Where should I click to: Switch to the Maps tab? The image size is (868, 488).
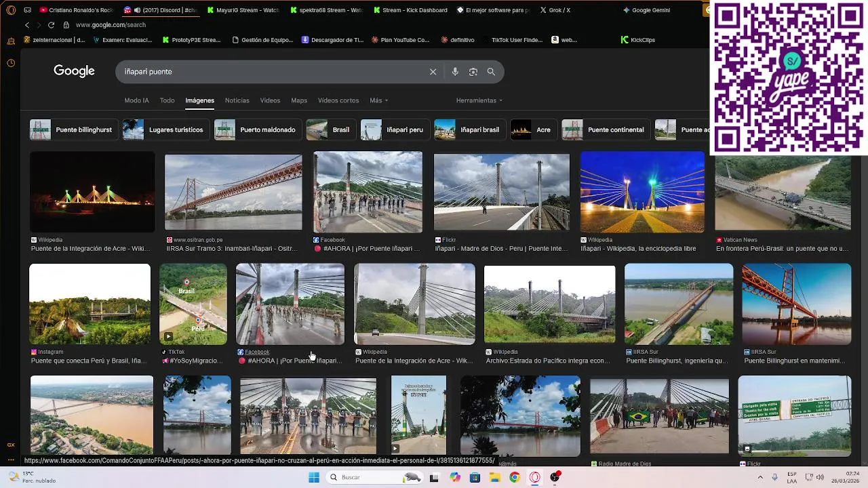(x=299, y=100)
